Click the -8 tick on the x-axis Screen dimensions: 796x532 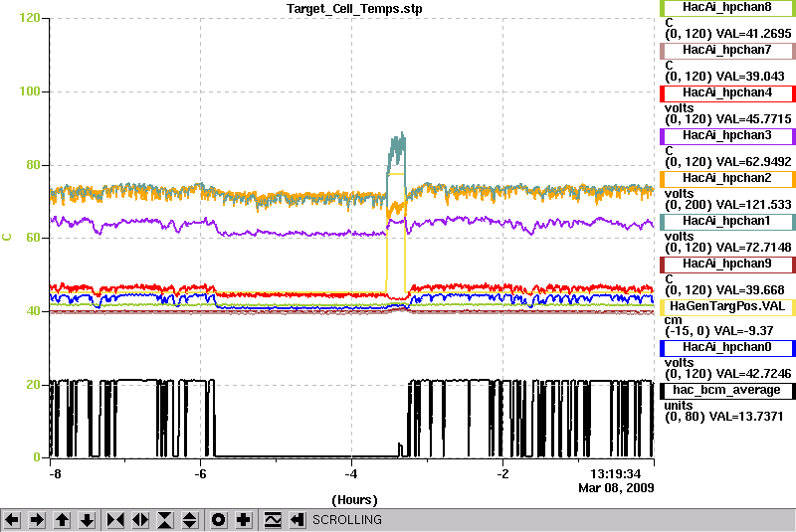(x=55, y=474)
